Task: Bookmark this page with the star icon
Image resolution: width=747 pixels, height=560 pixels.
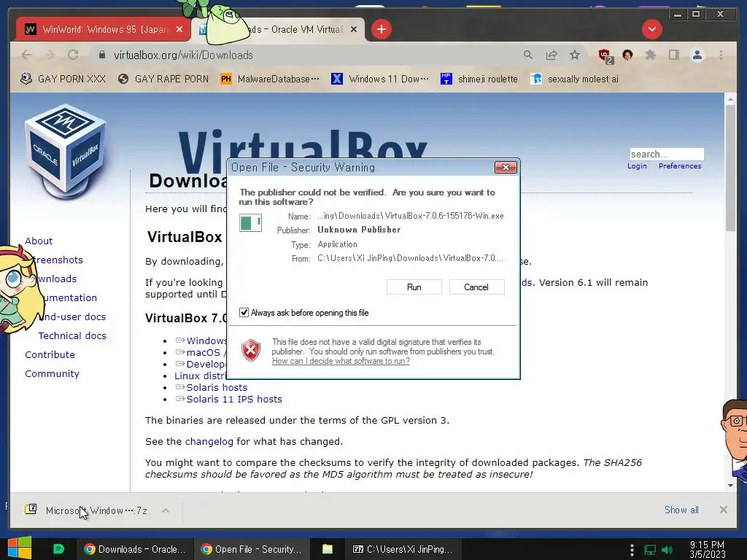Action: tap(575, 55)
